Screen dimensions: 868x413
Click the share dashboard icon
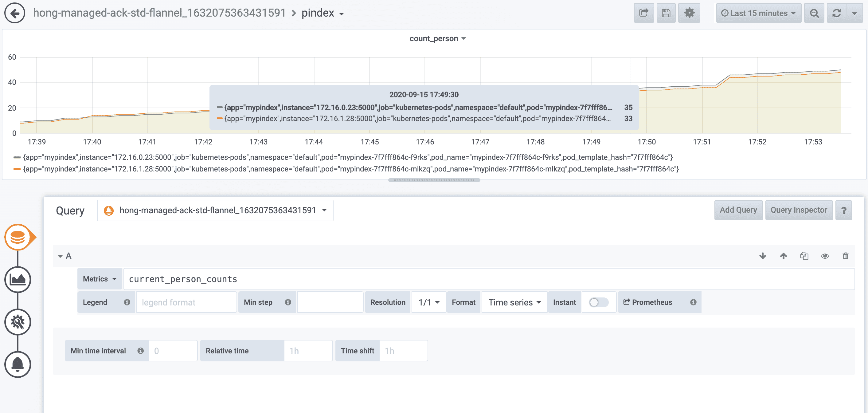tap(643, 13)
